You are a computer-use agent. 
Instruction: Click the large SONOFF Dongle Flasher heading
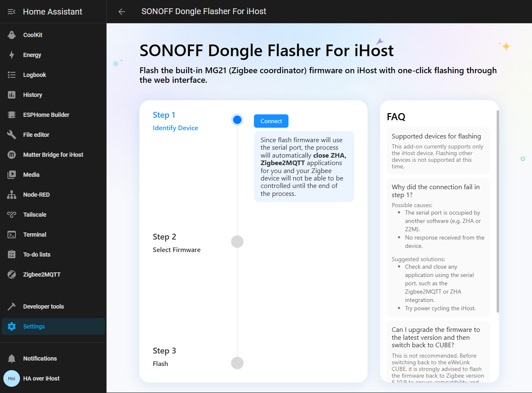pyautogui.click(x=266, y=50)
